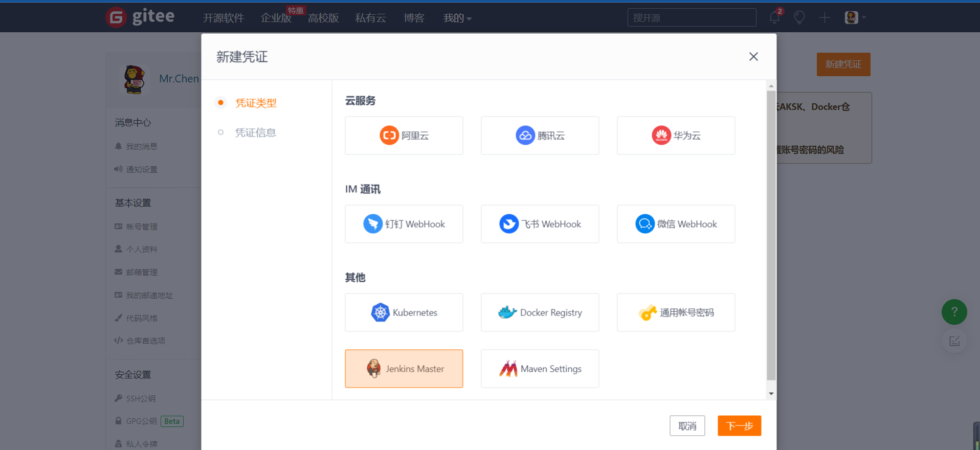This screenshot has width=980, height=450.
Task: Go to the 凭证类型 step
Action: 256,103
